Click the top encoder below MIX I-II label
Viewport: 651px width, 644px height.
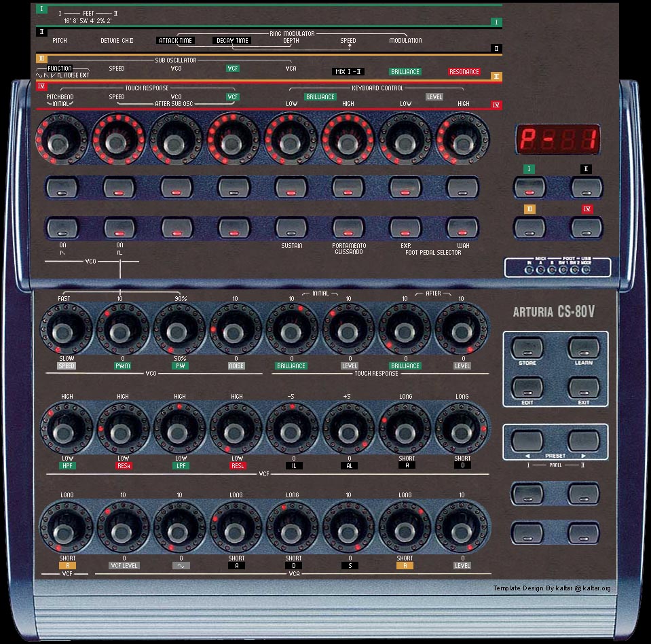pos(348,139)
